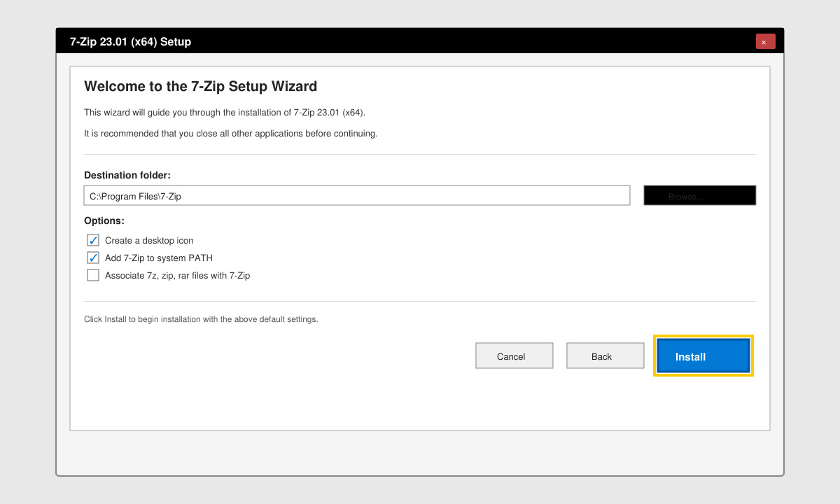Click the 'Click Install to begin installation' hint text

click(x=201, y=319)
